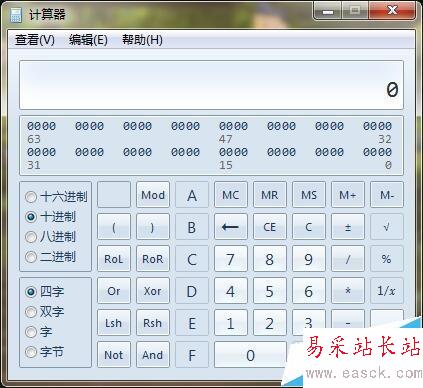Click the plus-minus sign button
Image resolution: width=423 pixels, height=388 pixels.
(348, 227)
